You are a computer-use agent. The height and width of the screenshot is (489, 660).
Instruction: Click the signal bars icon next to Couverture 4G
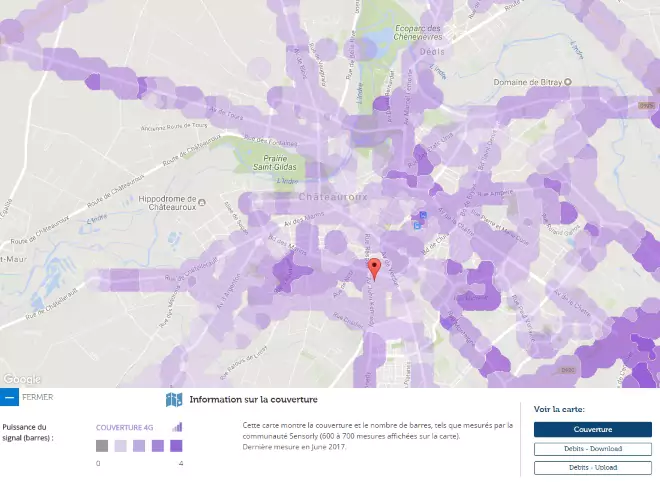click(x=177, y=427)
